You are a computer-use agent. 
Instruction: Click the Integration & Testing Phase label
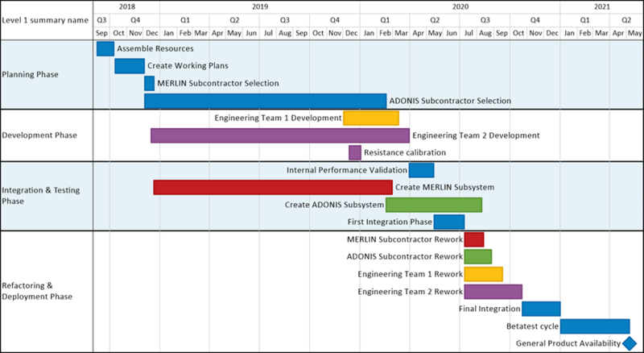(41, 195)
